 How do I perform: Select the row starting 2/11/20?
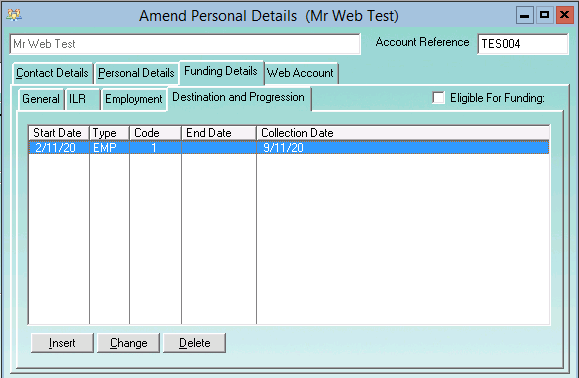tap(289, 148)
